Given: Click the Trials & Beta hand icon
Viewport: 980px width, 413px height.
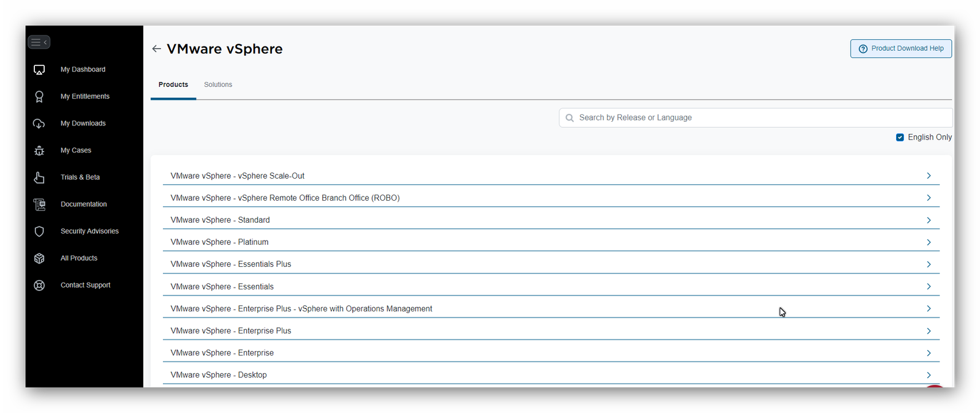Looking at the screenshot, I should (39, 177).
